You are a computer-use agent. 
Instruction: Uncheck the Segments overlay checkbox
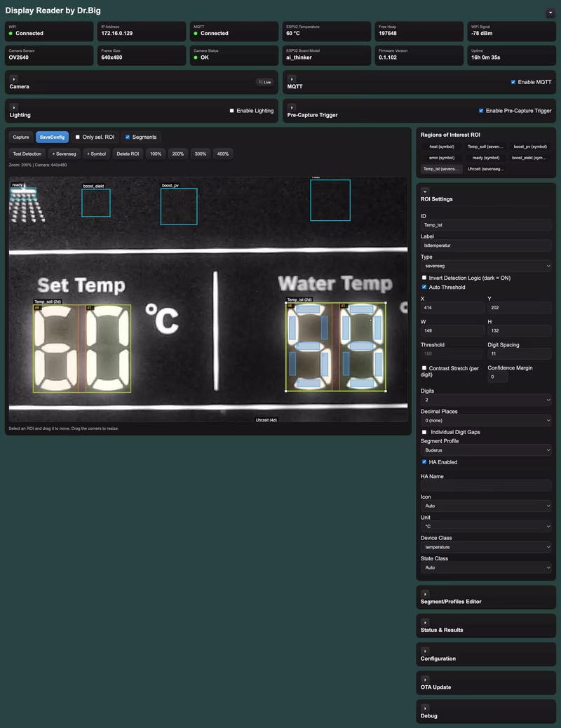click(128, 137)
